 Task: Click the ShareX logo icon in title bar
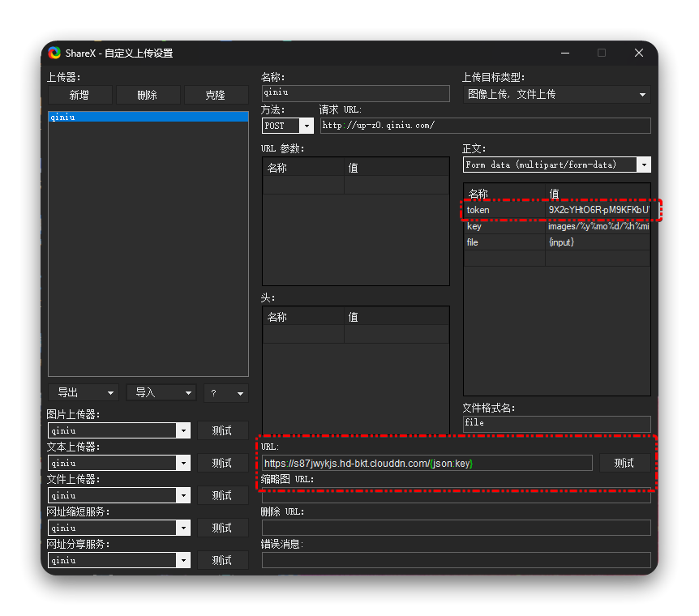point(54,53)
